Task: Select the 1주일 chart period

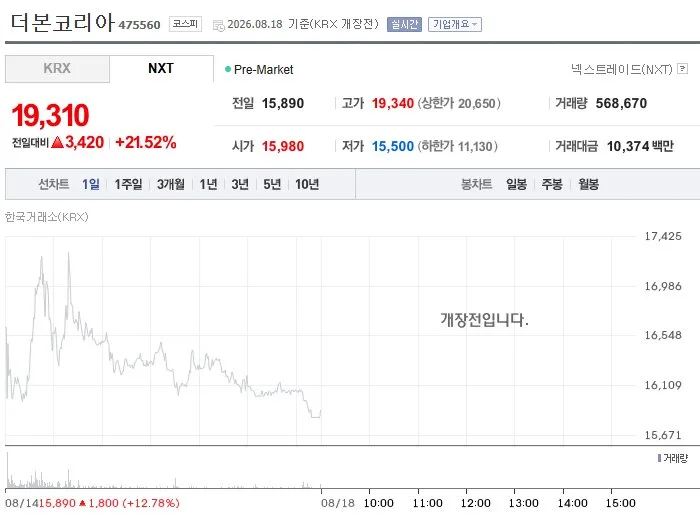Action: tap(129, 184)
